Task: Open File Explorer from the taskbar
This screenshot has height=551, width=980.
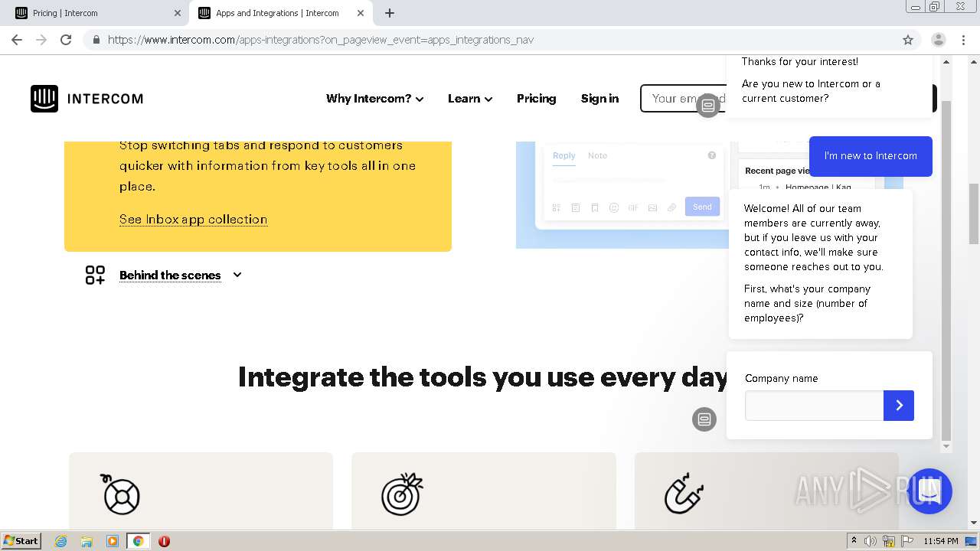Action: (x=87, y=541)
